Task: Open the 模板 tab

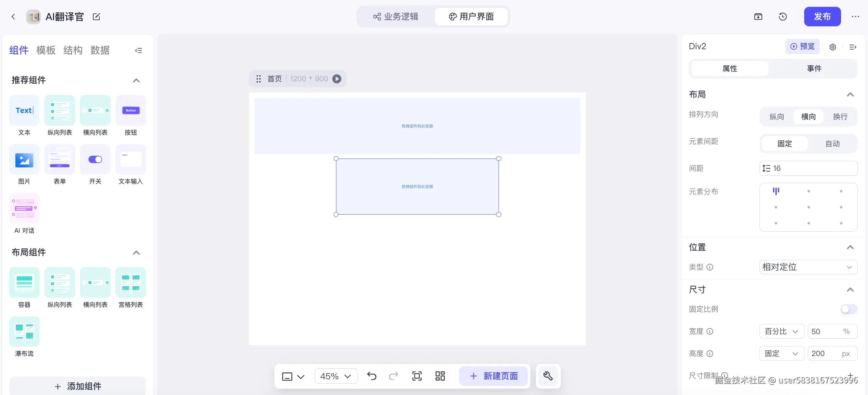Action: pyautogui.click(x=46, y=51)
